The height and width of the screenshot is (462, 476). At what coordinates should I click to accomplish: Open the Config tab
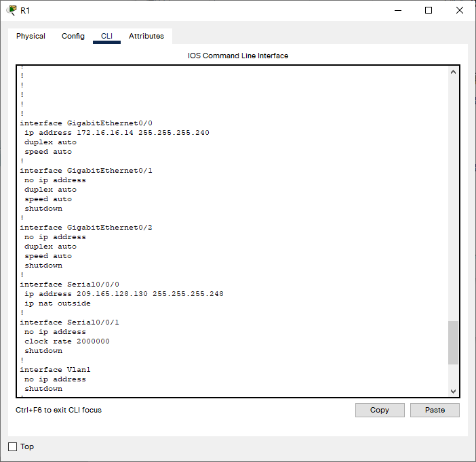pos(73,36)
